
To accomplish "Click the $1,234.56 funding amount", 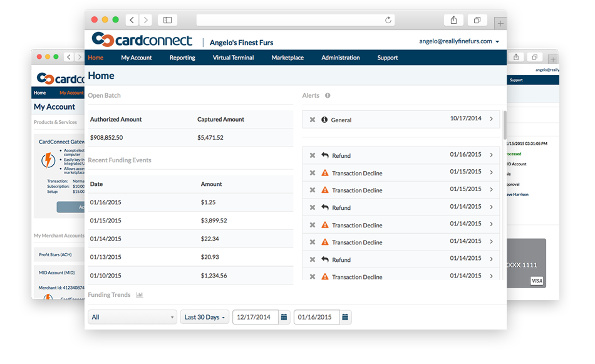I will [214, 276].
